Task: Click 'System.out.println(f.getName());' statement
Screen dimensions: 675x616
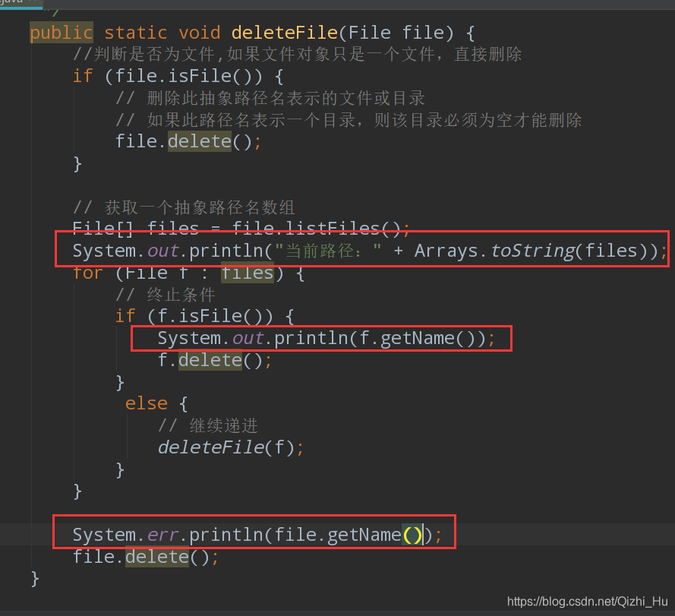Action: (x=326, y=339)
